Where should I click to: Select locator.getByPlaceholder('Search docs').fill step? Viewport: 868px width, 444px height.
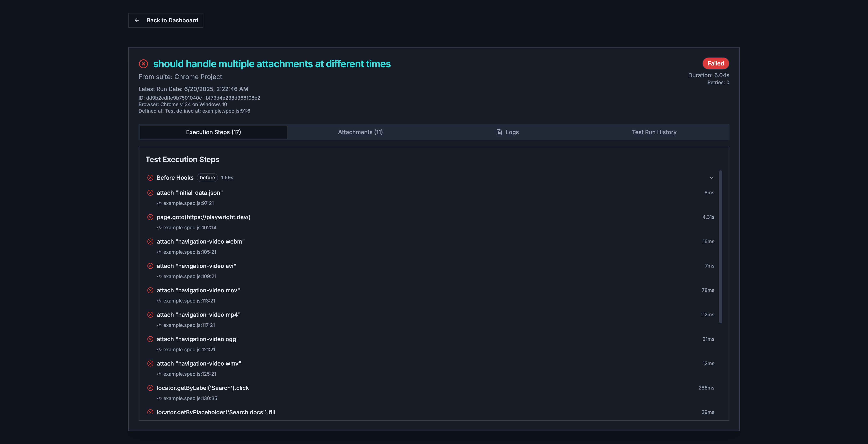tap(216, 412)
